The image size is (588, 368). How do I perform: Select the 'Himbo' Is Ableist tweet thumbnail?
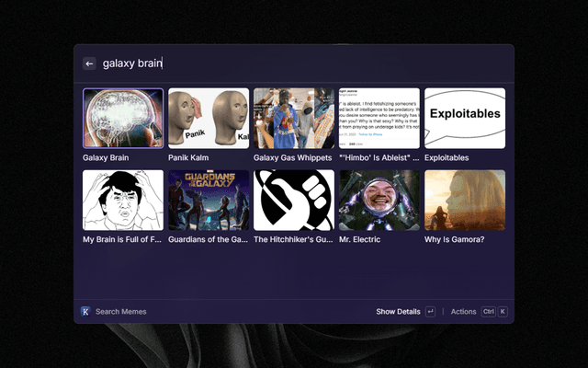(379, 119)
